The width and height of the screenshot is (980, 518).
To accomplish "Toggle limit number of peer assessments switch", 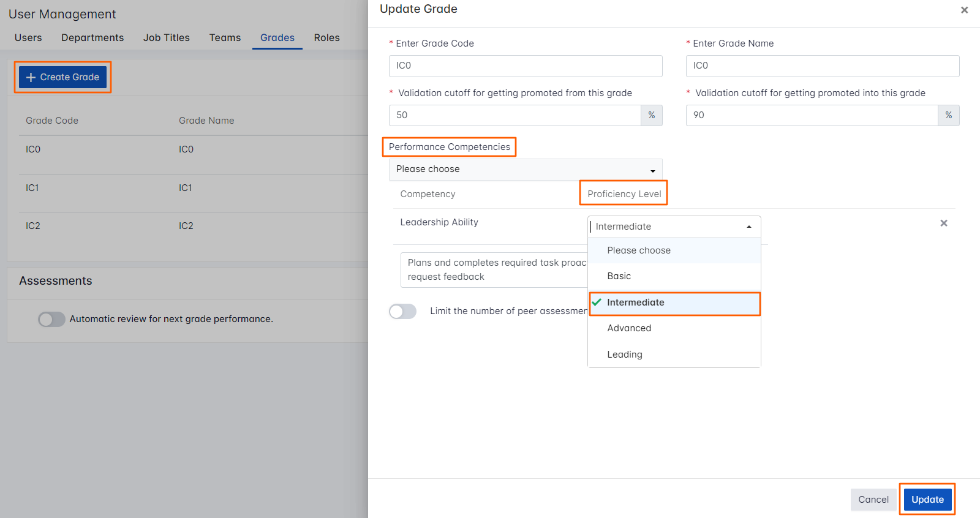I will pos(402,312).
